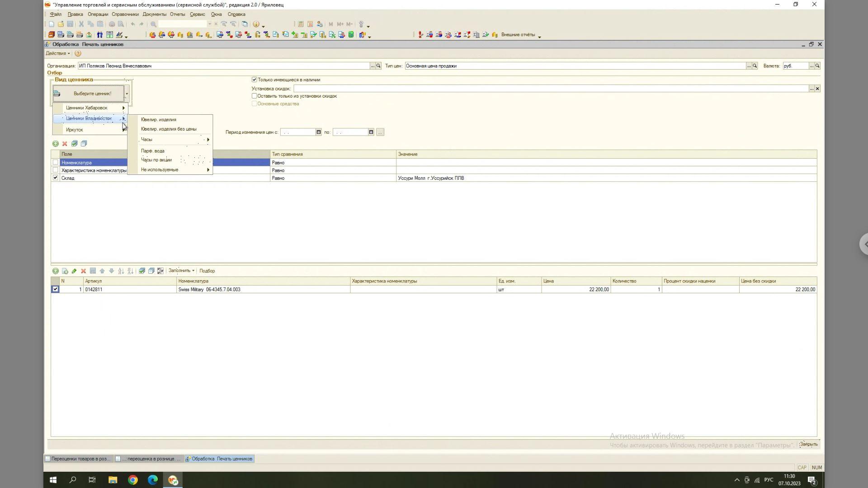Image resolution: width=868 pixels, height=488 pixels.
Task: Click the Print icon in main toolbar
Action: click(x=112, y=24)
